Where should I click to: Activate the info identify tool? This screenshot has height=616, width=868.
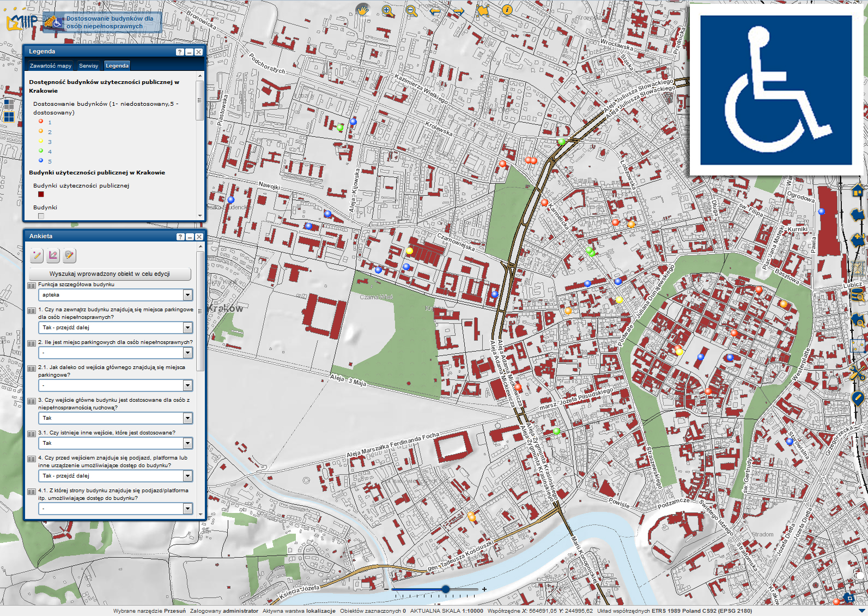tap(507, 10)
